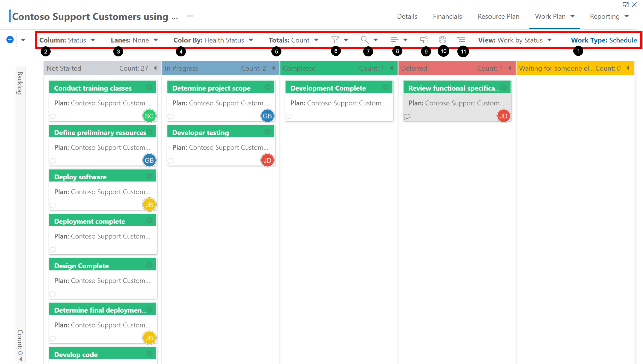Open the Deployment complete card title
The width and height of the screenshot is (643, 364).
coord(90,221)
